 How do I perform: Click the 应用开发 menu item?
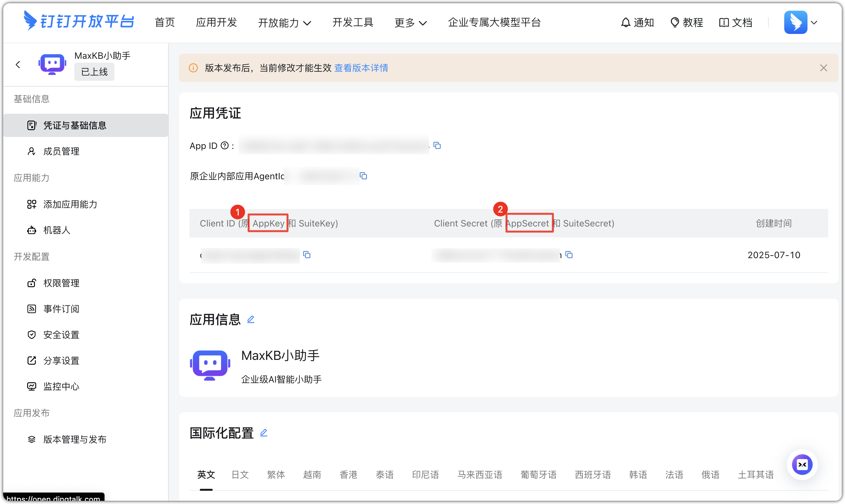pyautogui.click(x=216, y=22)
